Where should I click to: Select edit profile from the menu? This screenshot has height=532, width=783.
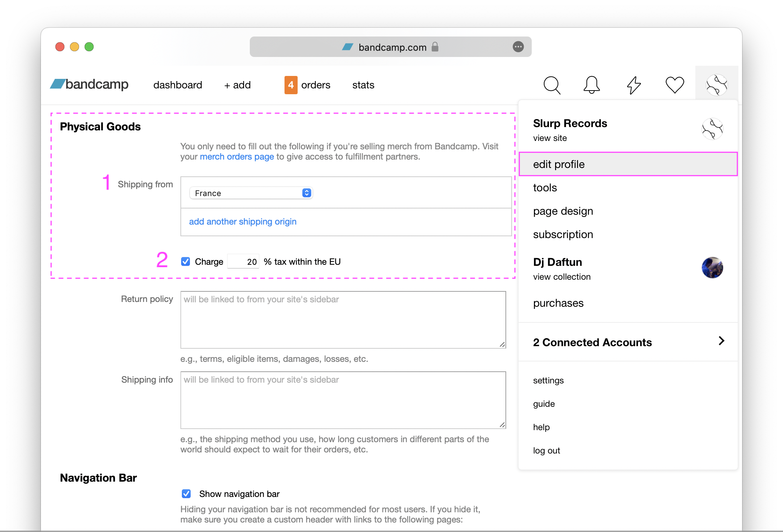click(559, 164)
